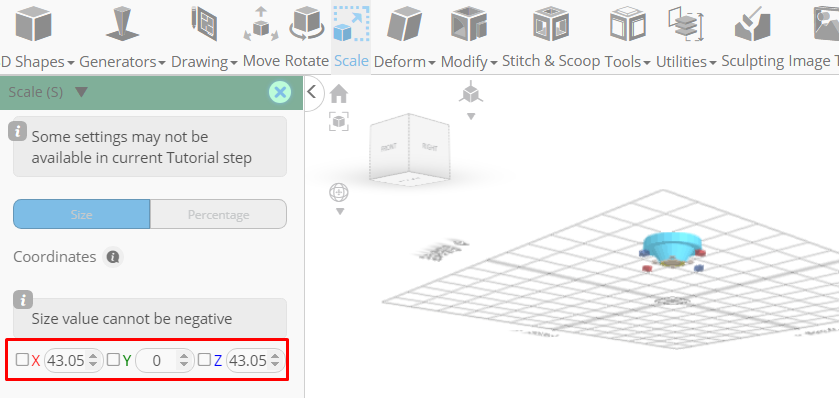Click the 'Size value cannot be negative' message
Image resolution: width=839 pixels, height=398 pixels.
tap(132, 319)
